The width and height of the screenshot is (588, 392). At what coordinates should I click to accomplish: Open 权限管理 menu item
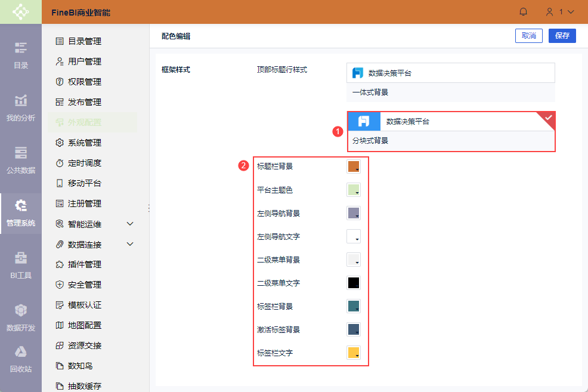click(x=92, y=82)
